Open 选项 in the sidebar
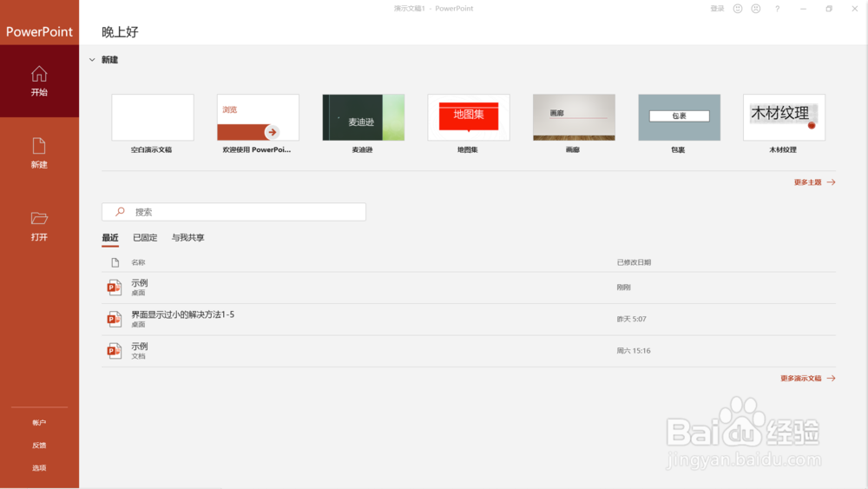Image resolution: width=868 pixels, height=489 pixels. 39,468
